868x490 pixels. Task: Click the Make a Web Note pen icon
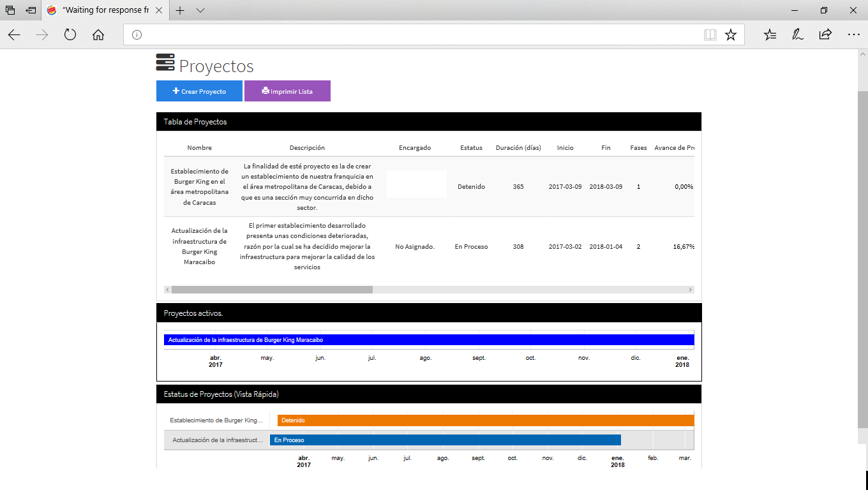pos(798,34)
